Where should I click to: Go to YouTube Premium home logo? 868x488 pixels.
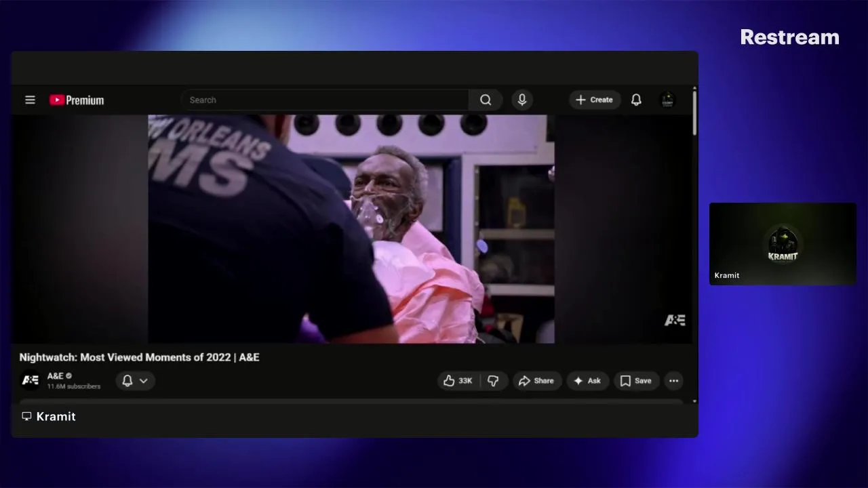tap(77, 100)
